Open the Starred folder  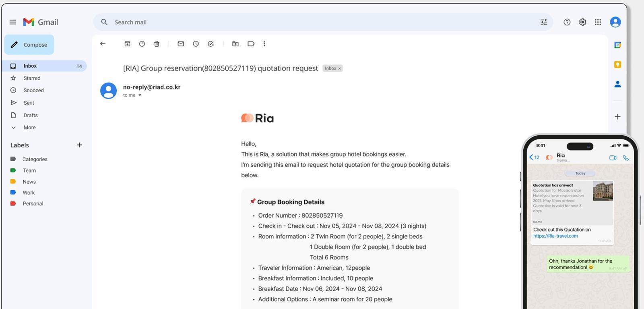point(32,78)
